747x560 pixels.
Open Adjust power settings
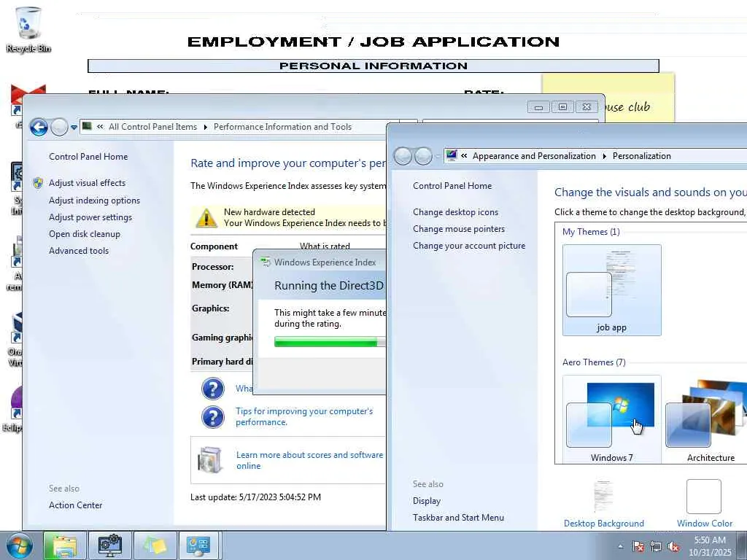(x=90, y=217)
